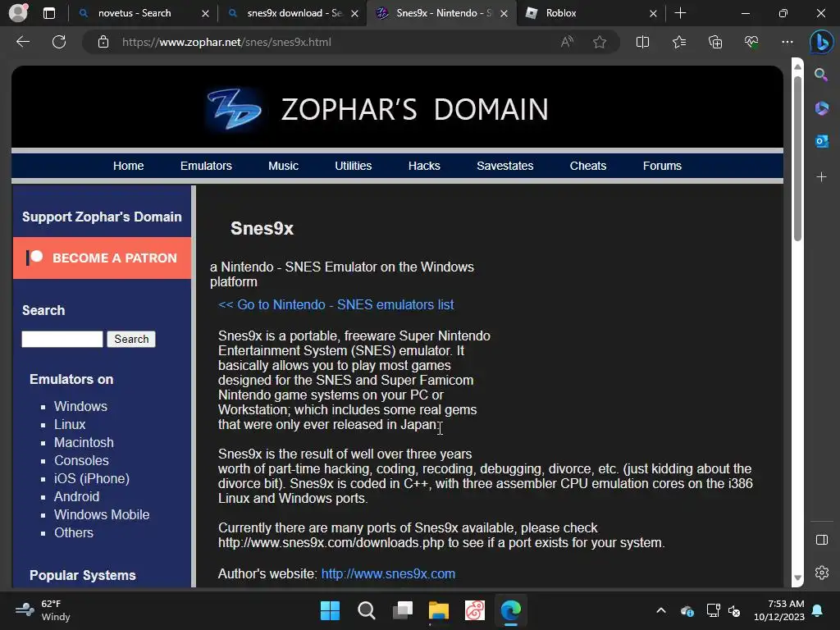Image resolution: width=840 pixels, height=630 pixels.
Task: Open Android emulators link
Action: (76, 496)
